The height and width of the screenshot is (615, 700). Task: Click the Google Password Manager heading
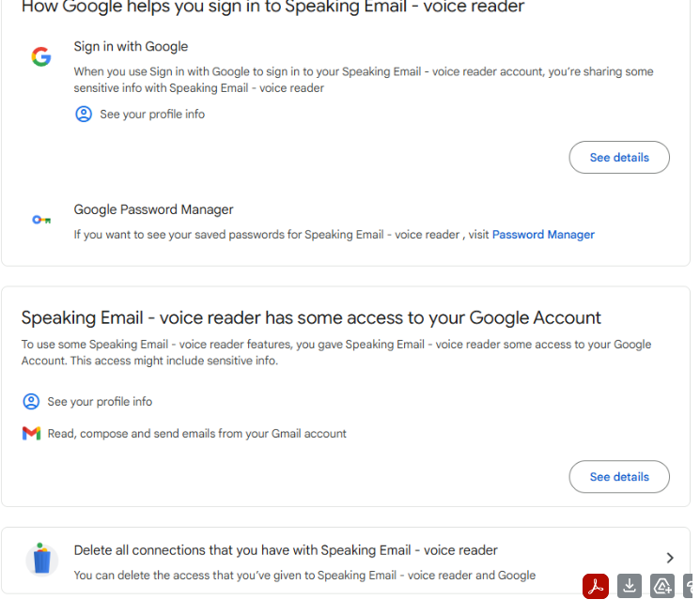click(153, 210)
